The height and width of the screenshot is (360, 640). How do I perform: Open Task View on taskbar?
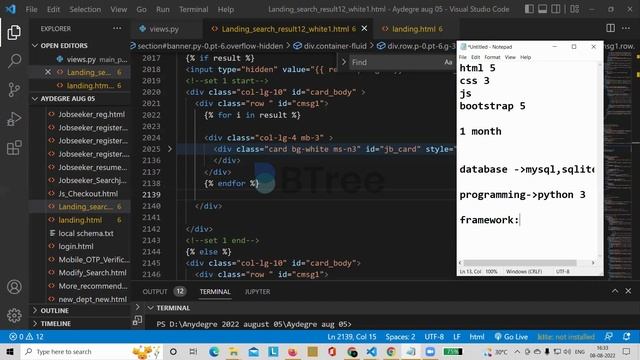pyautogui.click(x=193, y=351)
